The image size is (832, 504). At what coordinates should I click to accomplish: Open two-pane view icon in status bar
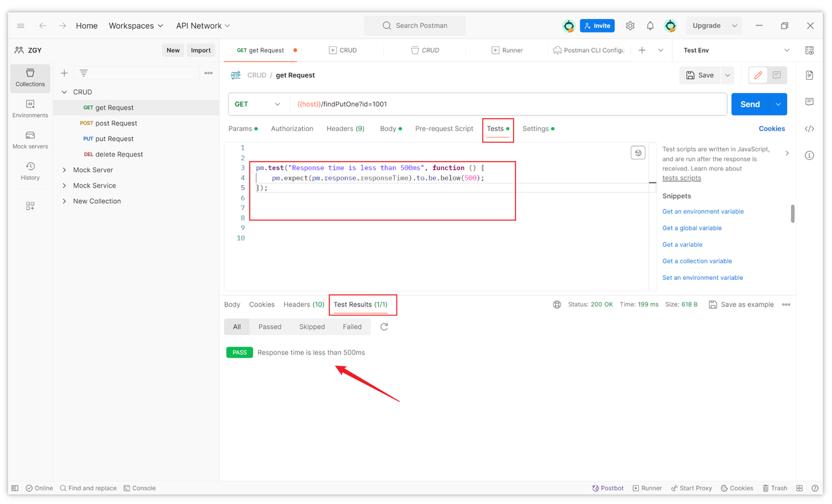coord(799,488)
